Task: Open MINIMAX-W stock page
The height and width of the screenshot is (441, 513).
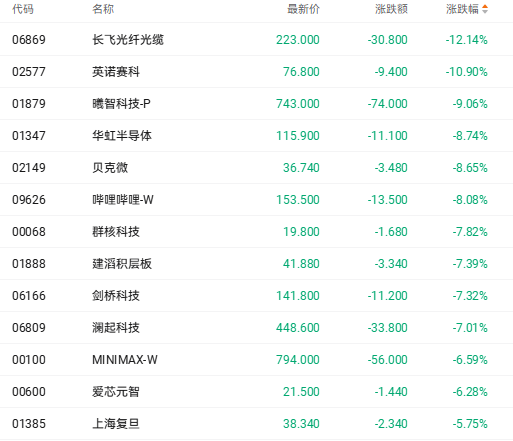Action: pyautogui.click(x=125, y=360)
